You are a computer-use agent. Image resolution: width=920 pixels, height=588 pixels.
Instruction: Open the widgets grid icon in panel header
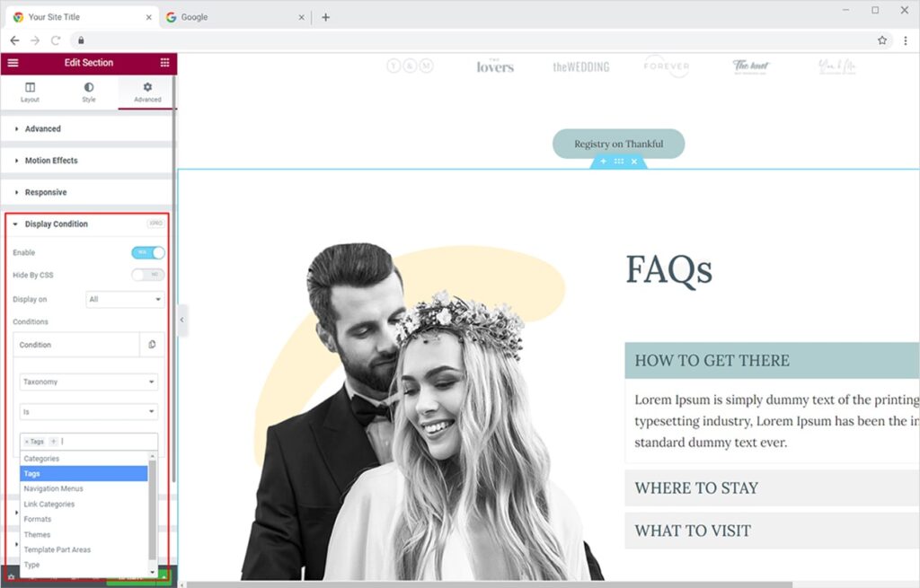[164, 63]
